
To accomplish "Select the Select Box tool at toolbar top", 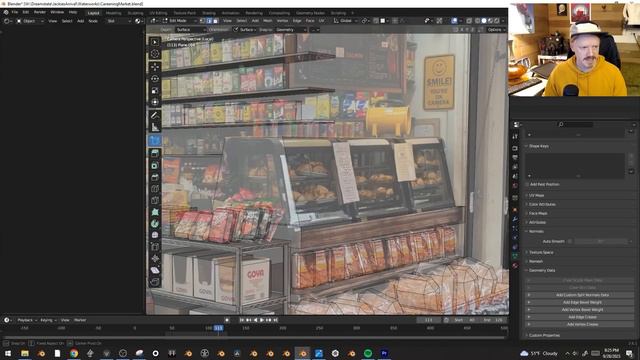I will click(155, 42).
